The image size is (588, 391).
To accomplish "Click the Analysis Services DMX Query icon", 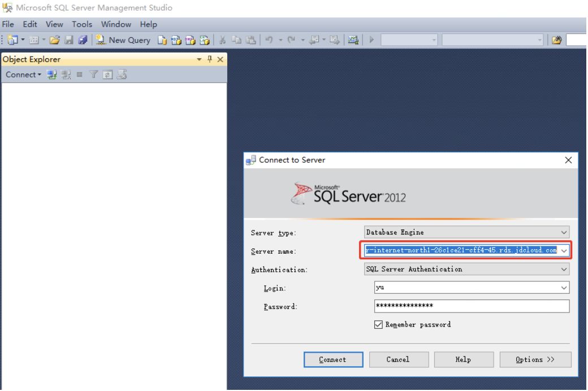I will coord(190,40).
